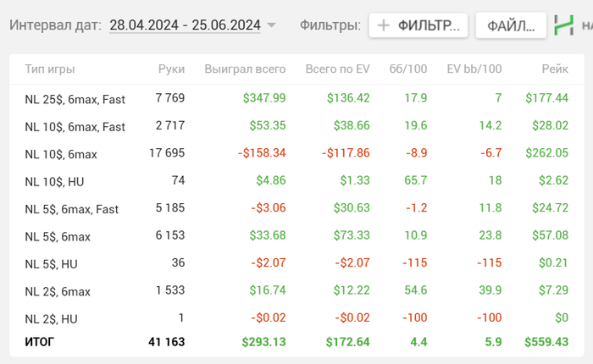Screen dimensions: 593x364
Task: Open the date range dropdown arrow
Action: pyautogui.click(x=271, y=25)
